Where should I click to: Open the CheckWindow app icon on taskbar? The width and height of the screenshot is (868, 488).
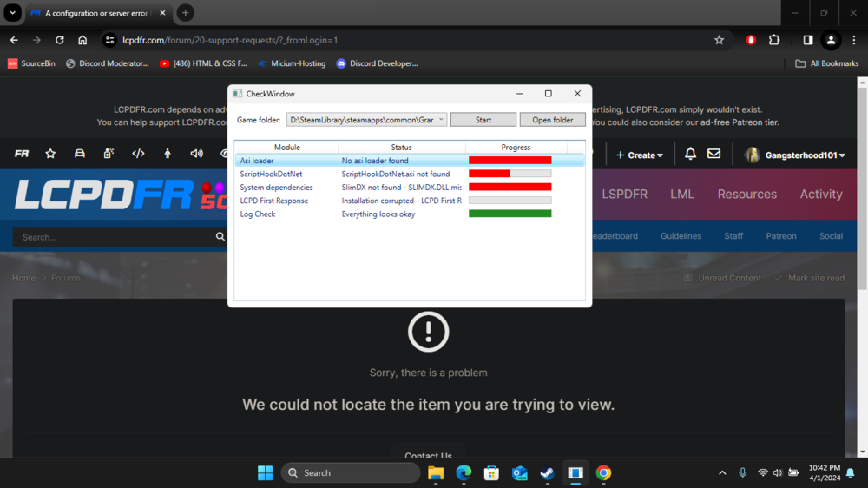575,473
